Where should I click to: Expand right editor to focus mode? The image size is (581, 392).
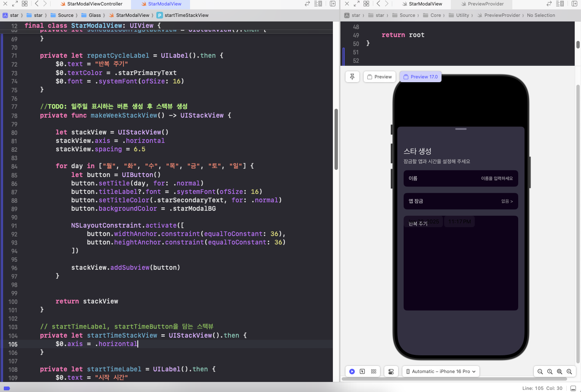tap(356, 4)
